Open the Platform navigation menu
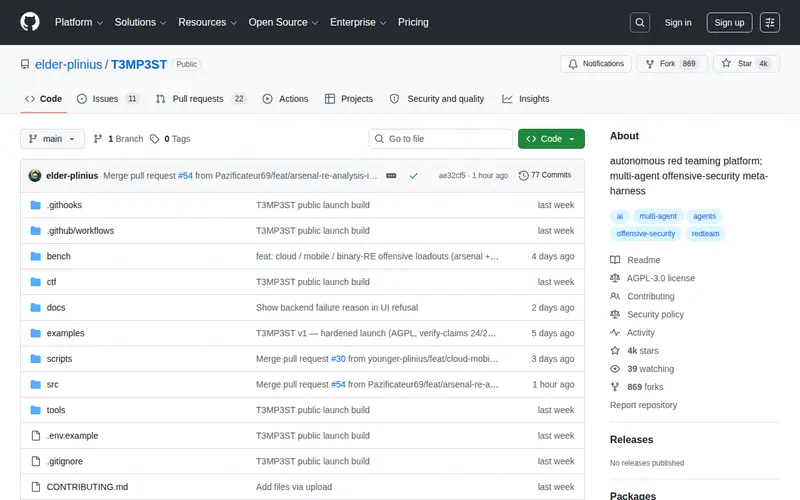800x500 pixels. (x=79, y=22)
